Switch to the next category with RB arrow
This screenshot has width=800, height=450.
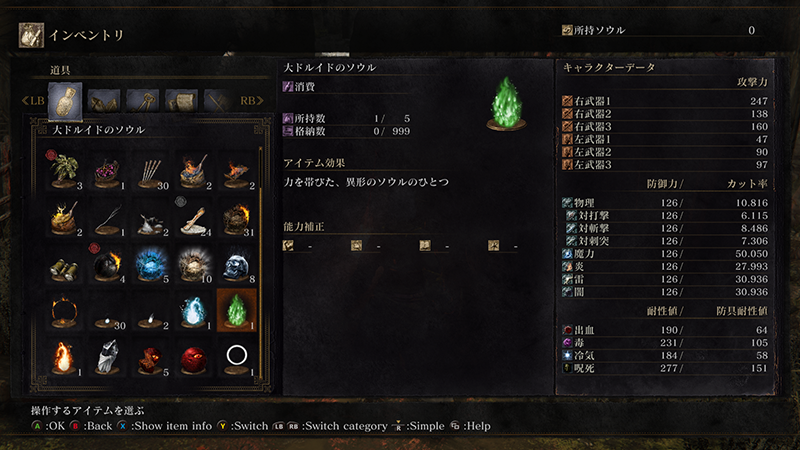[x=252, y=101]
